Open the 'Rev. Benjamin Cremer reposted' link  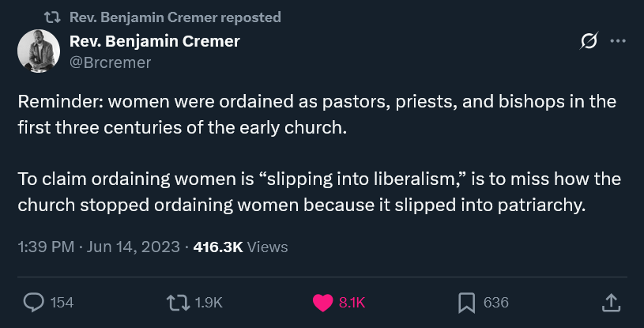tap(175, 17)
